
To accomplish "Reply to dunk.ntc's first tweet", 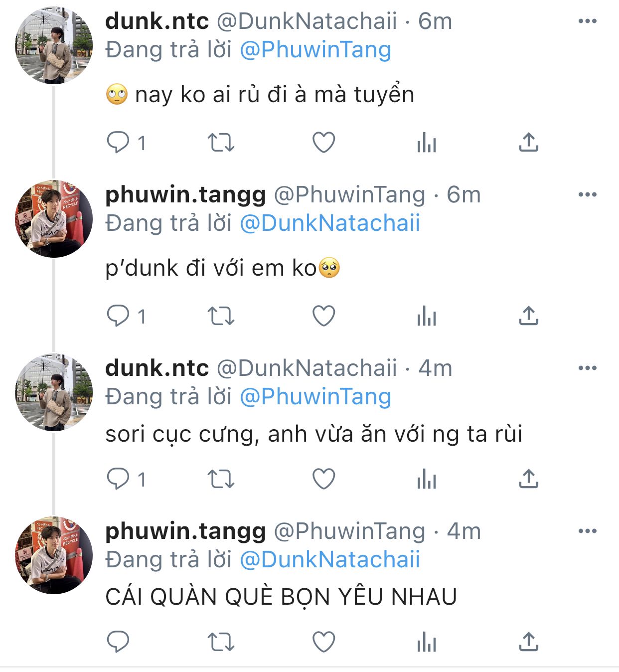I will point(118,143).
